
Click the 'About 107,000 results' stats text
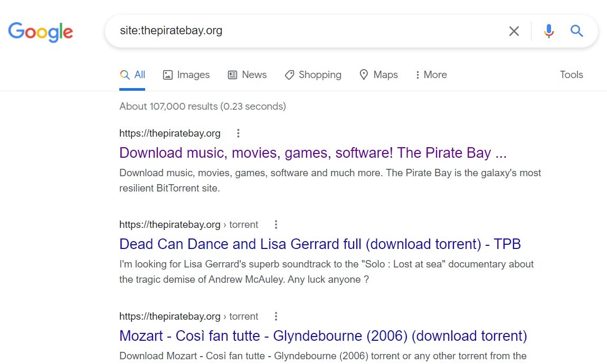pyautogui.click(x=203, y=107)
